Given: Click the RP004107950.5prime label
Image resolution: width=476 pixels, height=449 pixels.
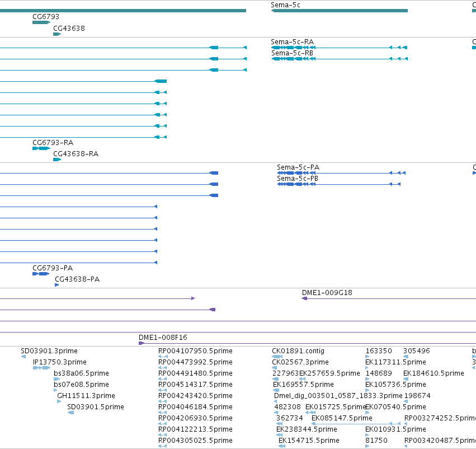Looking at the screenshot, I should (x=195, y=351).
